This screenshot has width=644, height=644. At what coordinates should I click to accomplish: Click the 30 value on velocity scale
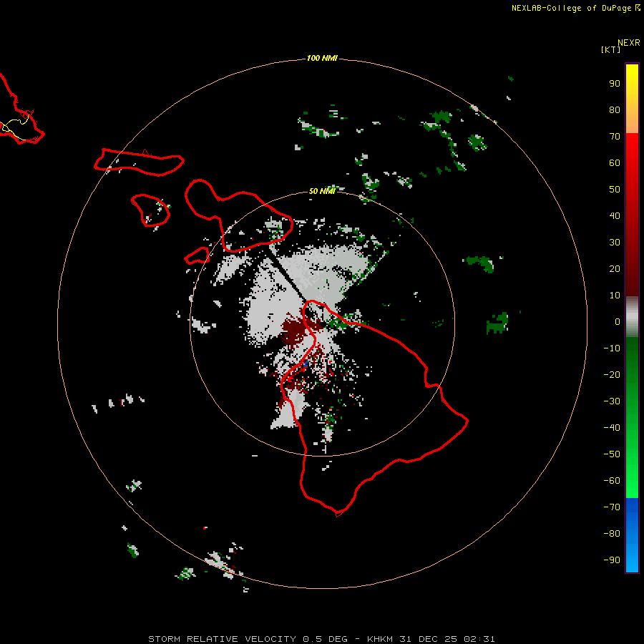(615, 243)
